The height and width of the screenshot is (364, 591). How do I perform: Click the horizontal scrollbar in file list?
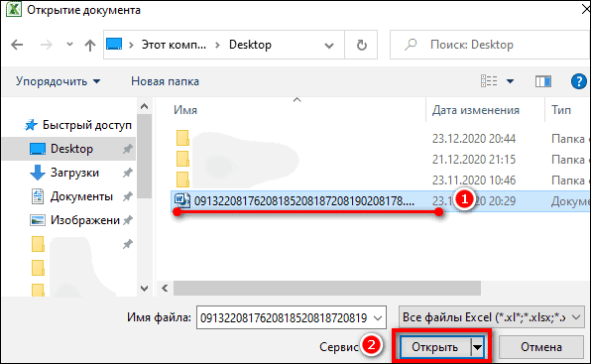pyautogui.click(x=327, y=289)
